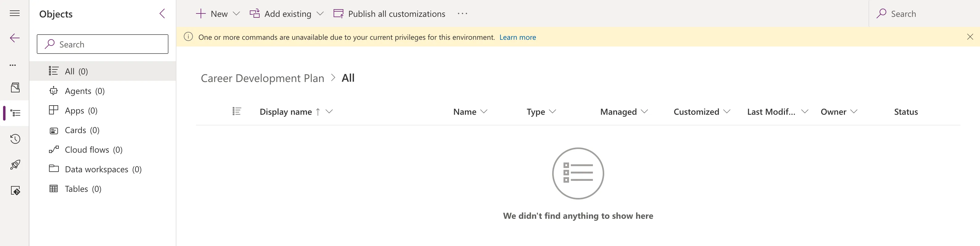Select Data workspaces (0) in Objects tree

pos(103,169)
